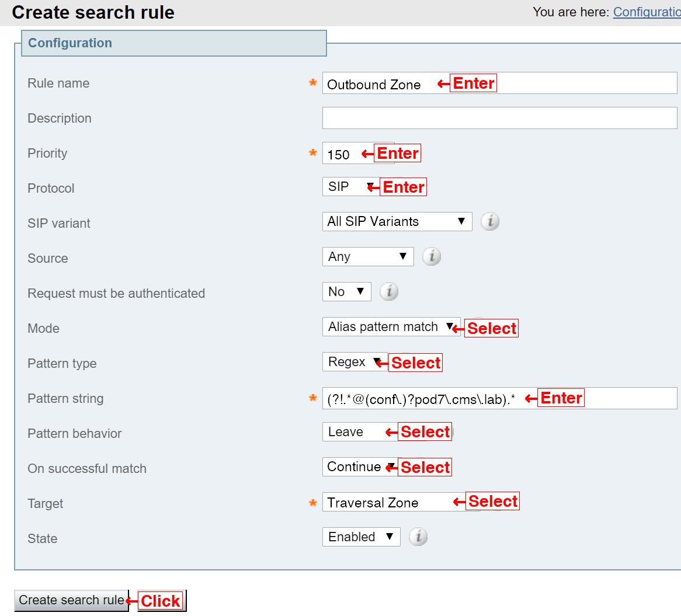Expand the Mode dropdown Alias pattern match
The height and width of the screenshot is (616, 681).
(x=391, y=327)
